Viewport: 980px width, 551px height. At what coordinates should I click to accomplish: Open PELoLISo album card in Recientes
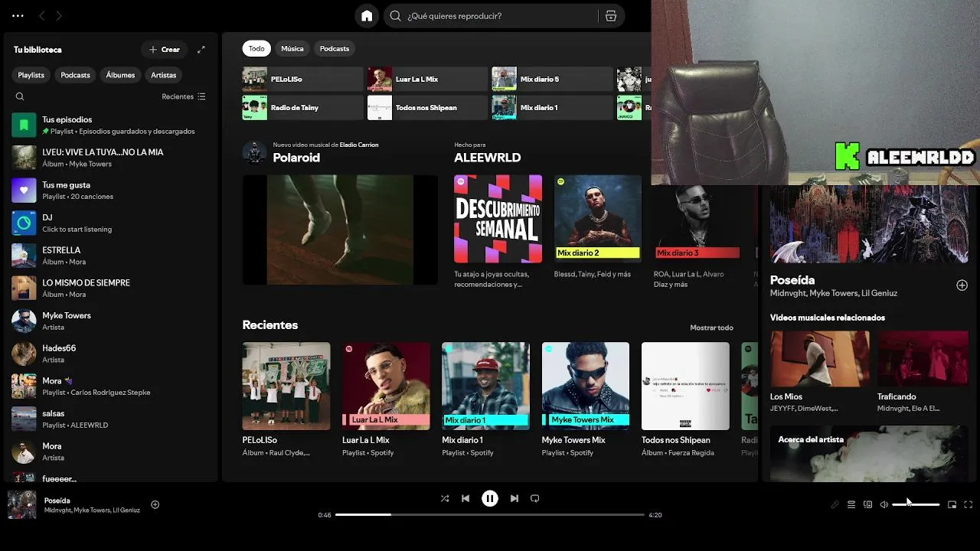click(x=286, y=400)
